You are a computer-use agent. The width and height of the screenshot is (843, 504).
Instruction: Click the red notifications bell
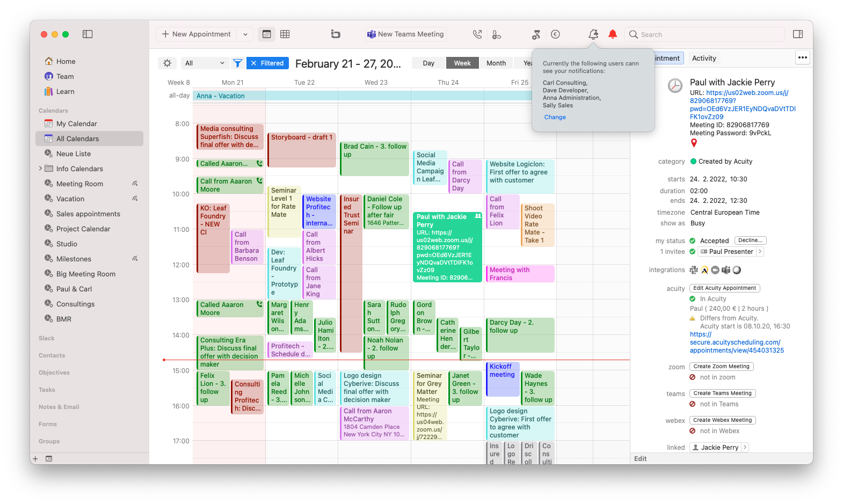click(x=613, y=34)
